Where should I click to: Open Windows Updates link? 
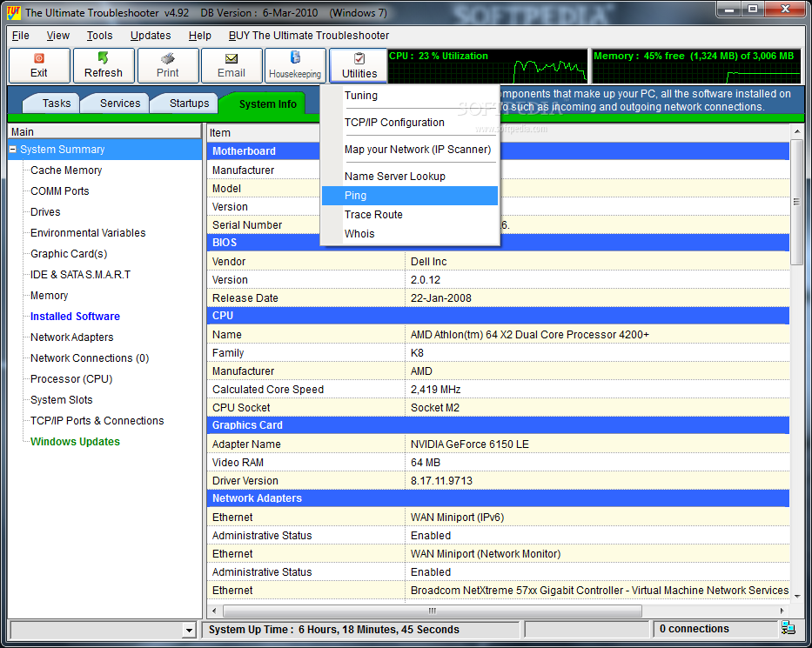click(75, 442)
